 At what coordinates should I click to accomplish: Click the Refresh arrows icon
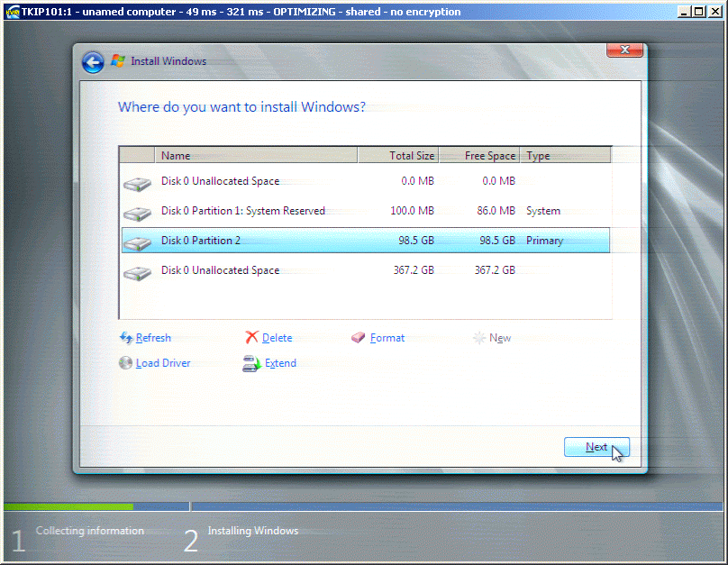pos(126,338)
